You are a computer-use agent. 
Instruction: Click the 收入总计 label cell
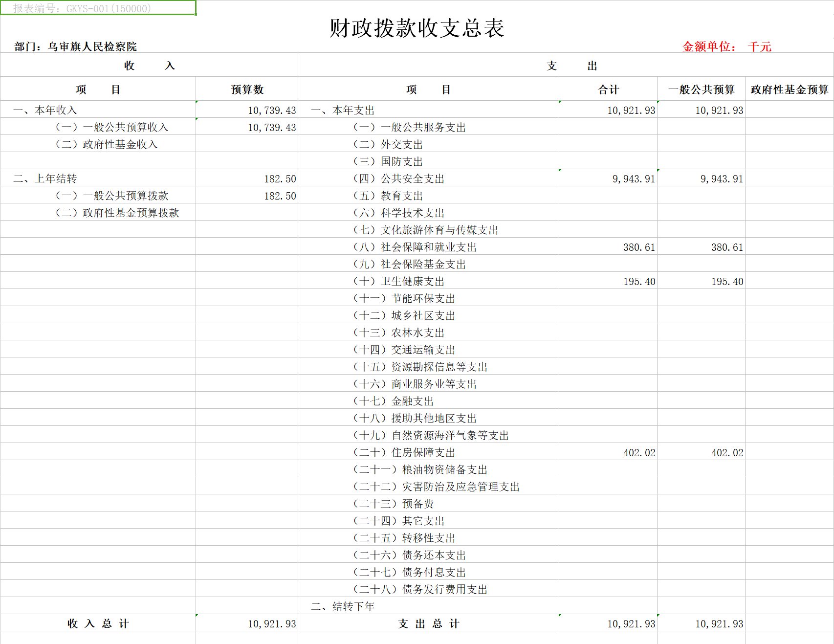click(x=98, y=623)
